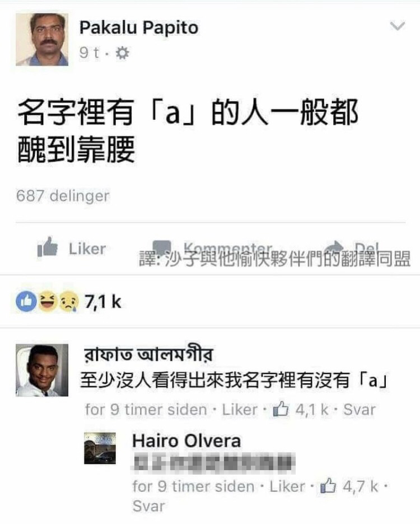Viewport: 420px width, 525px height.
Task: Open the Pakalu Papito profile name
Action: coord(139,27)
